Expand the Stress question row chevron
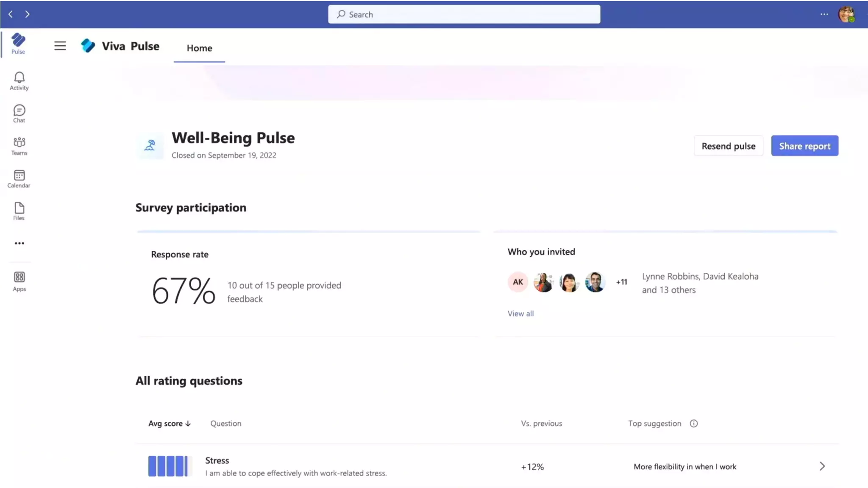868x488 pixels. [822, 466]
